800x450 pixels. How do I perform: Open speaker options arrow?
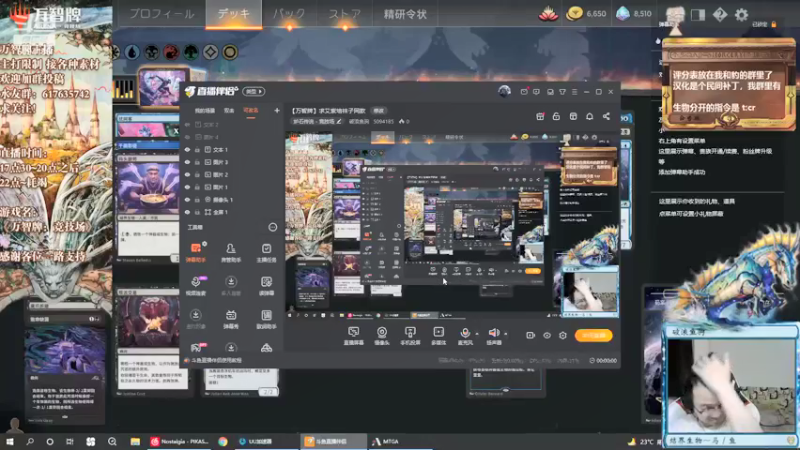(x=506, y=334)
